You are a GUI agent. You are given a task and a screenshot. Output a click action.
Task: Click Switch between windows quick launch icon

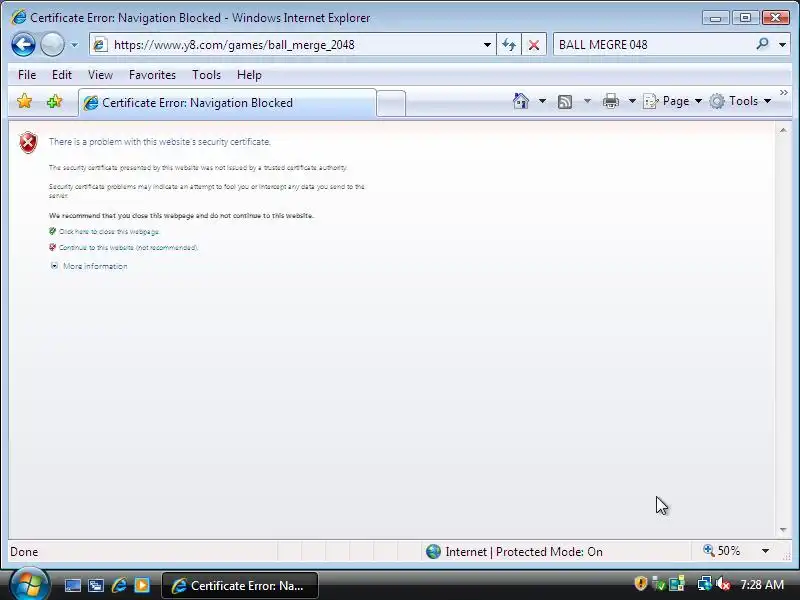[x=96, y=585]
